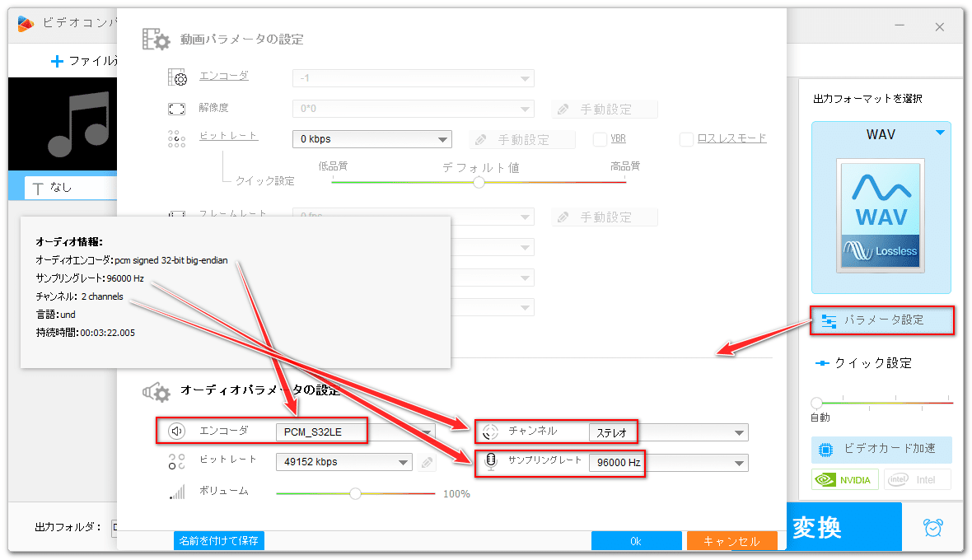
Task: Open parameter settings via パラメータ設定 icon
Action: point(829,322)
